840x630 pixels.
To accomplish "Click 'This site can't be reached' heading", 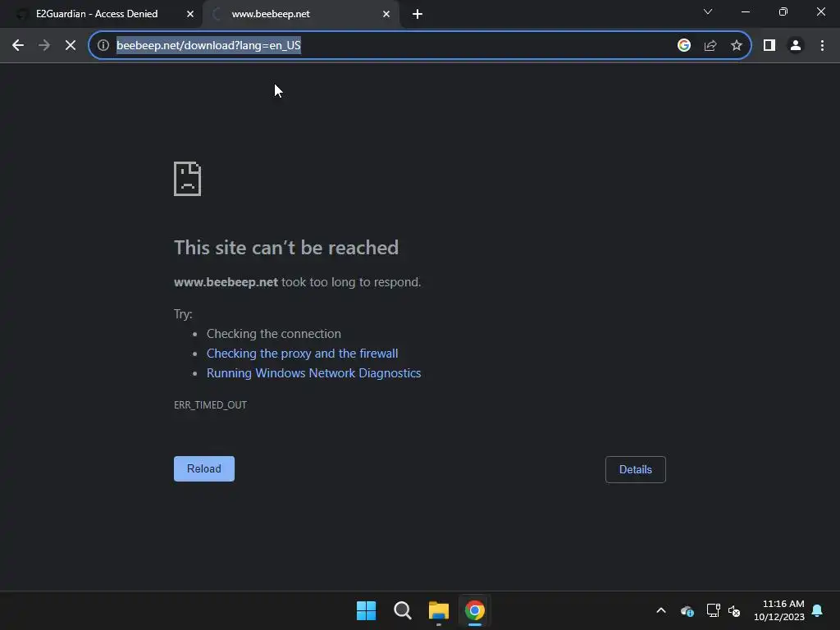I will pos(286,248).
